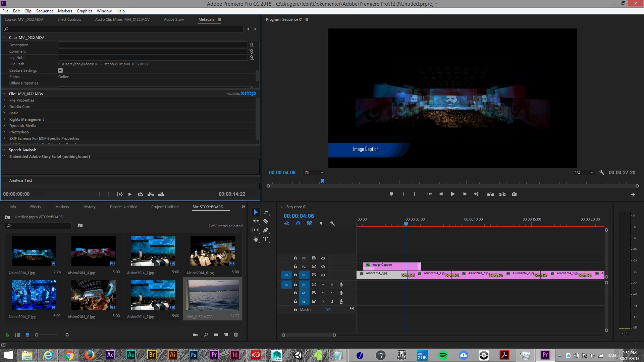Open the program monitor settings wrench
The height and width of the screenshot is (362, 644).
pyautogui.click(x=602, y=173)
